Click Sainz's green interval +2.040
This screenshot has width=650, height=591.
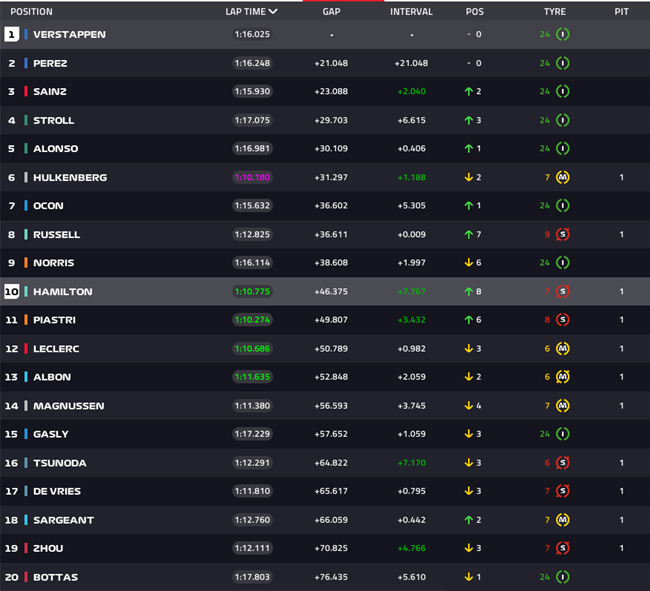pos(411,91)
